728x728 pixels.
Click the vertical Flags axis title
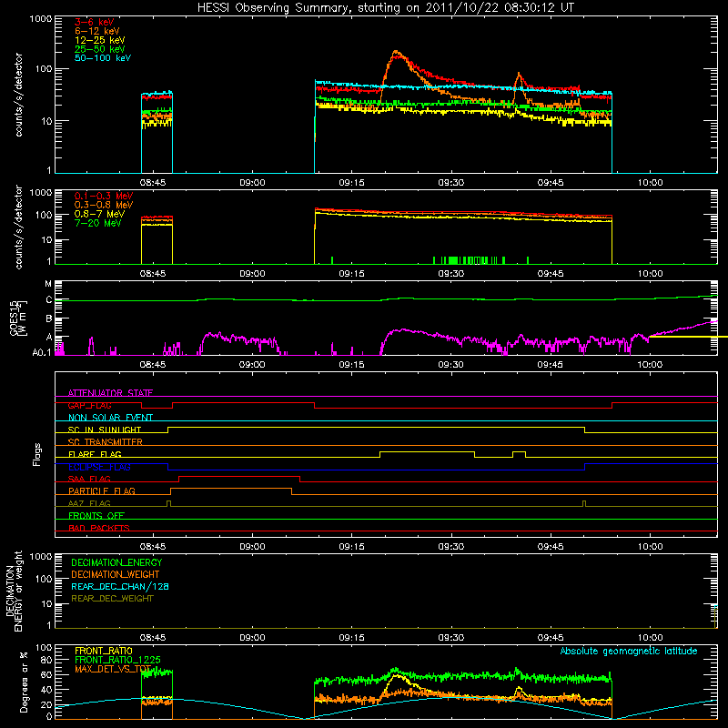[37, 454]
